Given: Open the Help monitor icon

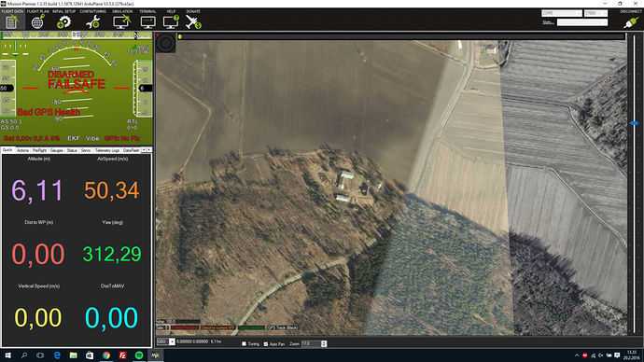Looking at the screenshot, I should tap(171, 21).
